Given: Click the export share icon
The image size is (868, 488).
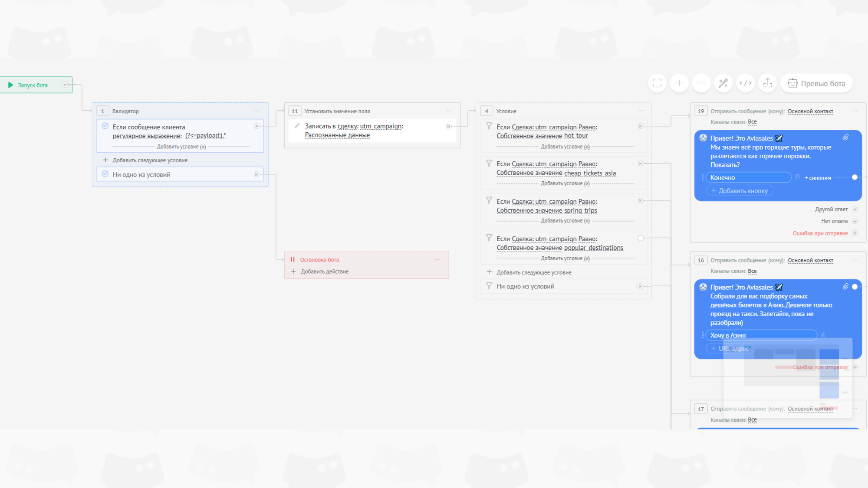Looking at the screenshot, I should 768,83.
